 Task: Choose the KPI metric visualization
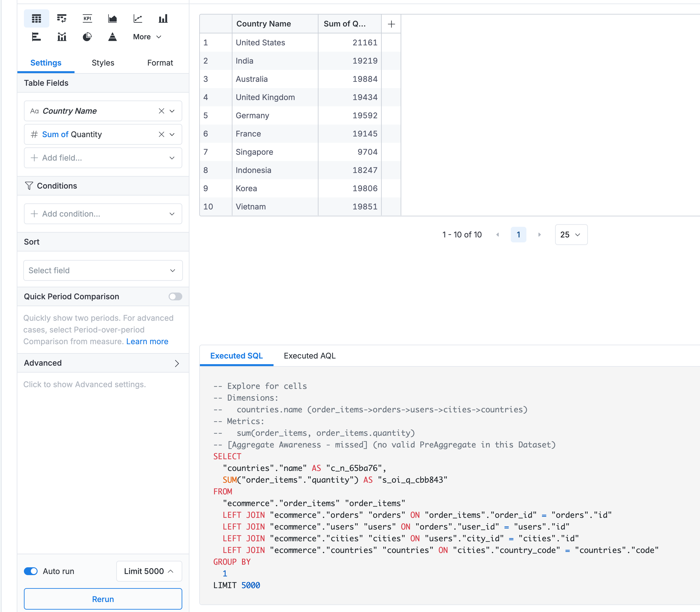87,18
